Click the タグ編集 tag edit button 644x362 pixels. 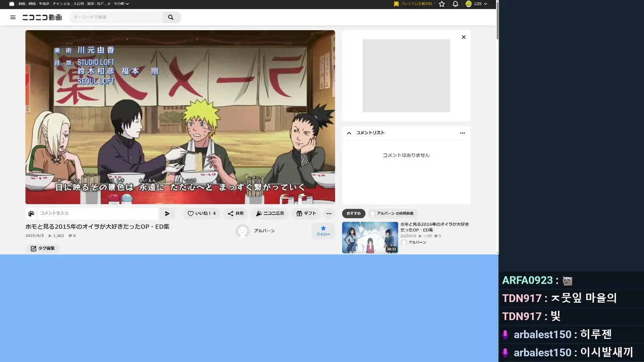pyautogui.click(x=42, y=248)
